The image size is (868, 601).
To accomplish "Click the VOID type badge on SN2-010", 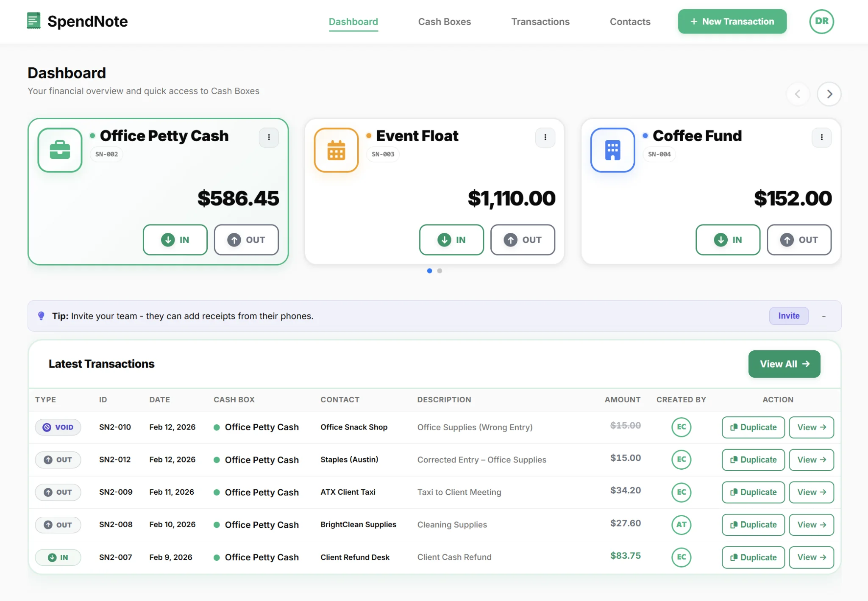I will (58, 427).
